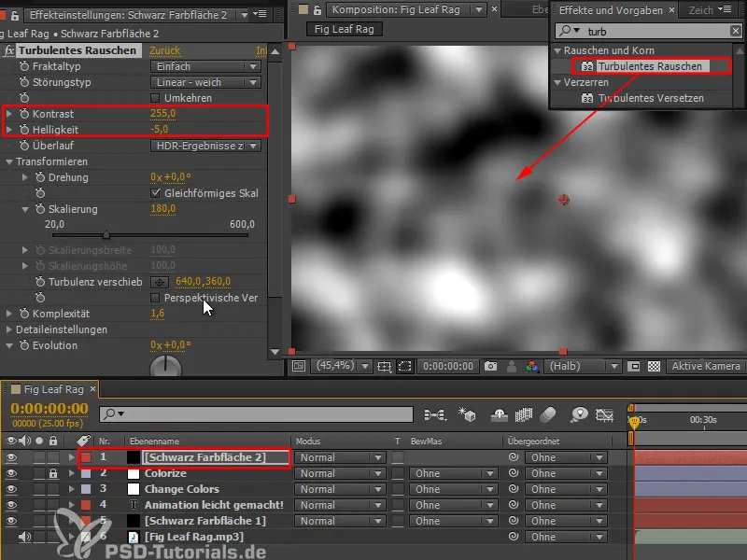747x560 pixels.
Task: Toggle the Skalierung stopwatch
Action: pos(40,209)
